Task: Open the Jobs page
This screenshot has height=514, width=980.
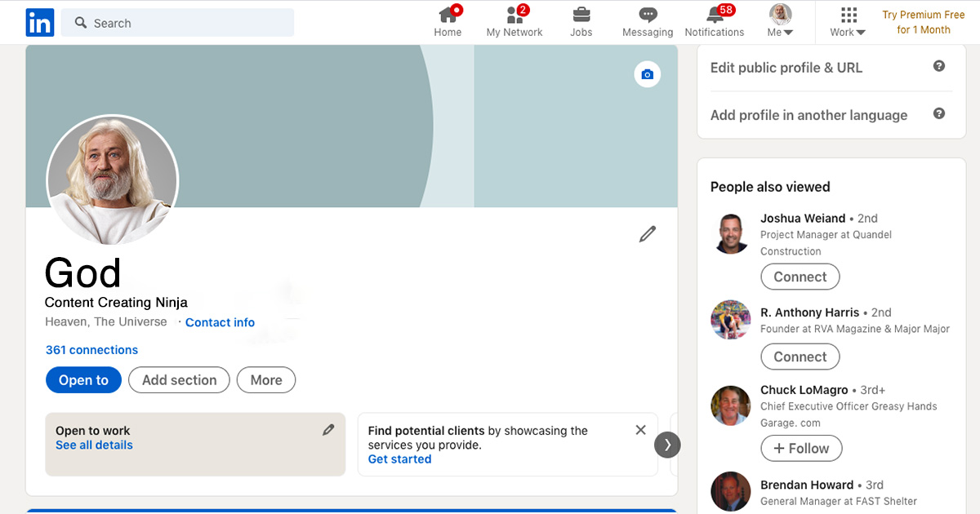Action: tap(581, 22)
